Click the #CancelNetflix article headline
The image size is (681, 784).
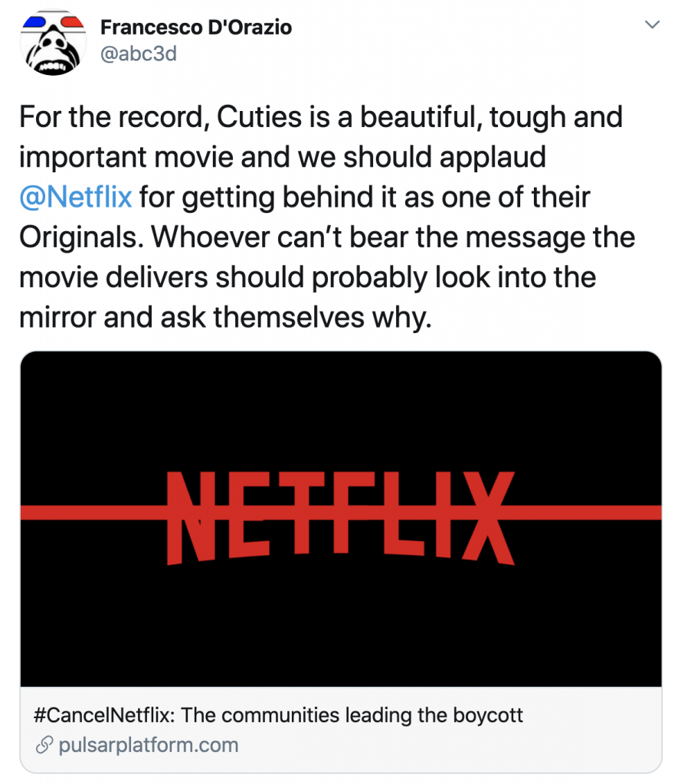point(279,715)
